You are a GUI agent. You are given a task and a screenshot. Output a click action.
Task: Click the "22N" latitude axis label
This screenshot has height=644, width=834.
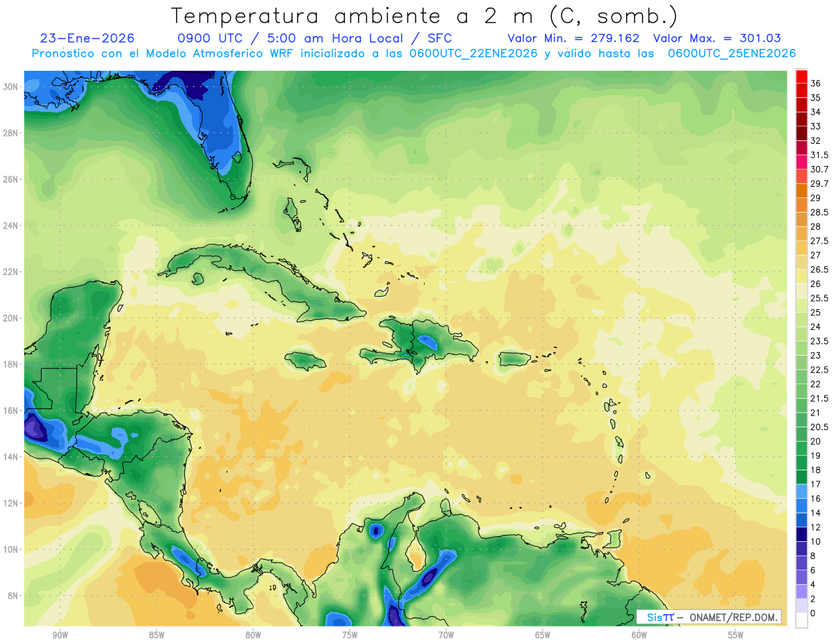[x=10, y=272]
